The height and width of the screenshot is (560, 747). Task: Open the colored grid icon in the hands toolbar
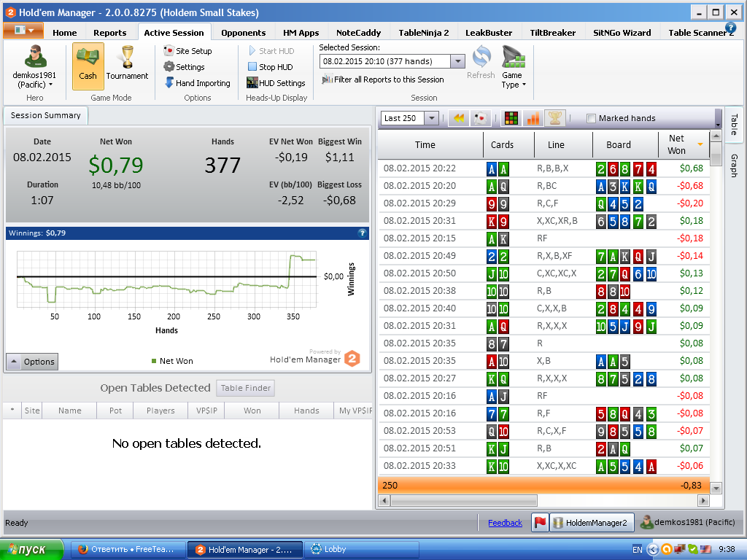[x=511, y=118]
